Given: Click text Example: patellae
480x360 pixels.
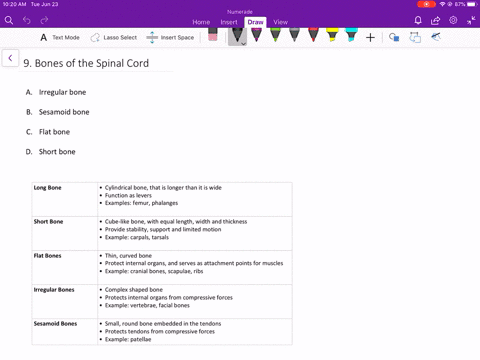Looking at the screenshot, I should point(128,339).
